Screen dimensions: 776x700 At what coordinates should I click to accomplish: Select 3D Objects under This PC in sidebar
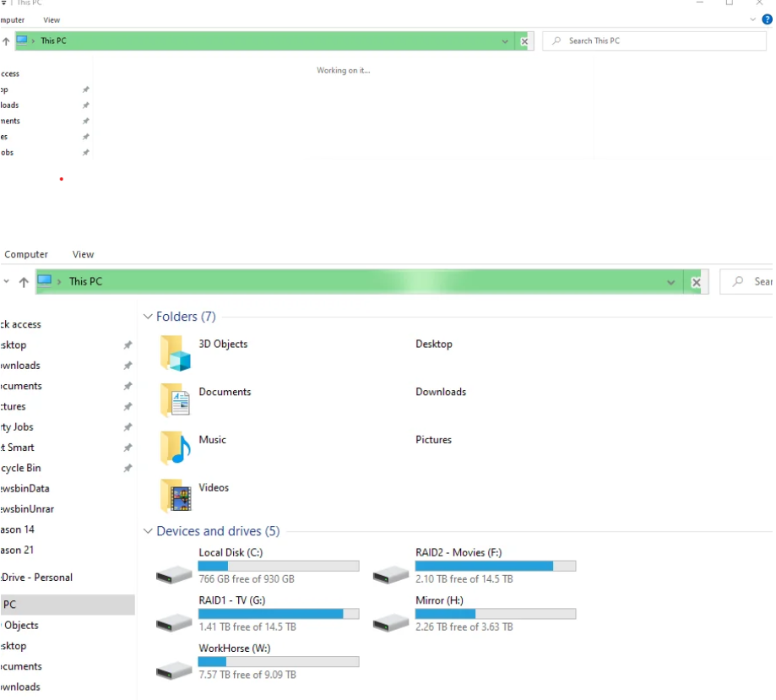(x=20, y=625)
